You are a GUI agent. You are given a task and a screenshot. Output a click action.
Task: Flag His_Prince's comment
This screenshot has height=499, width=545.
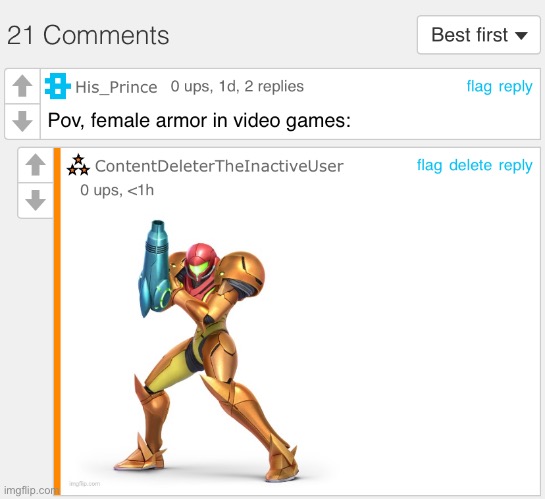pos(479,86)
